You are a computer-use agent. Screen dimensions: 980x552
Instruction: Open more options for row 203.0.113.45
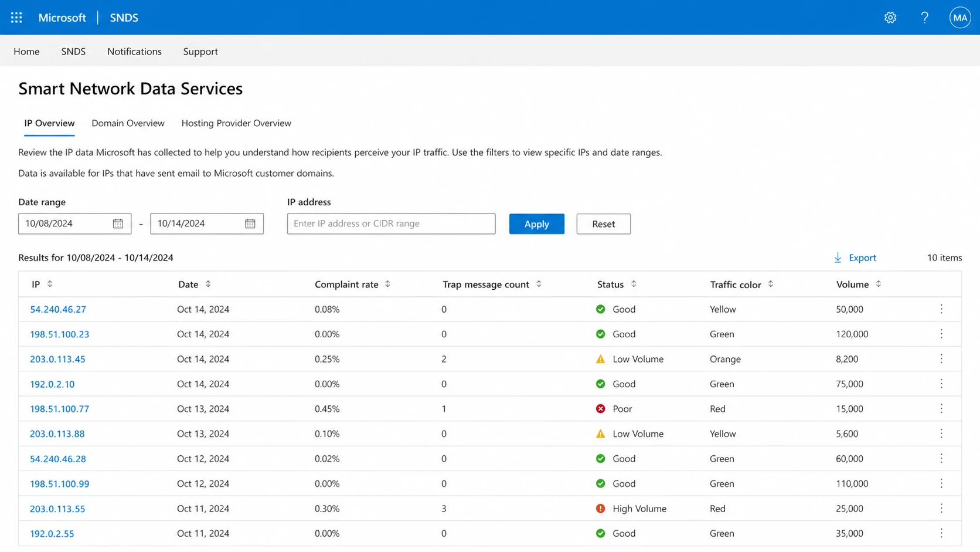click(941, 359)
